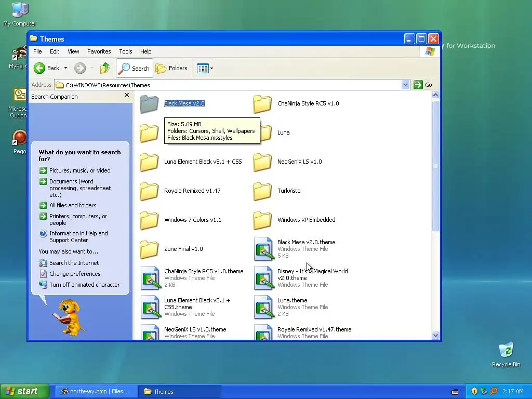532x399 pixels.
Task: Open the Back history dropdown arrow
Action: 66,68
